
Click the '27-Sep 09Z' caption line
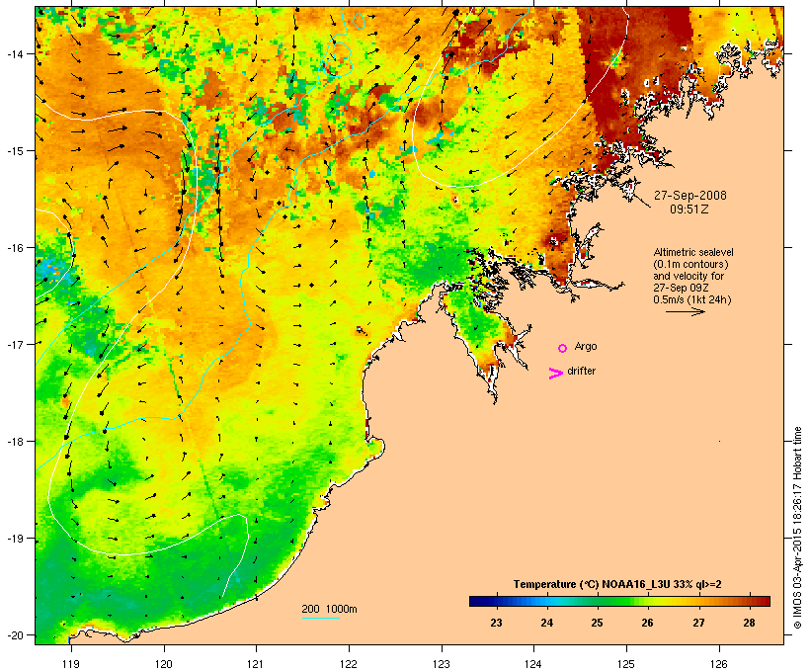[x=681, y=288]
